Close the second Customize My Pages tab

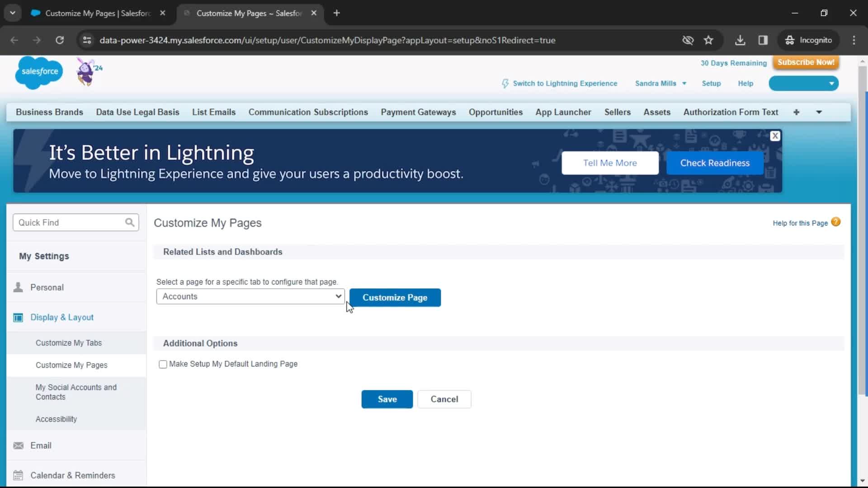[x=314, y=13]
